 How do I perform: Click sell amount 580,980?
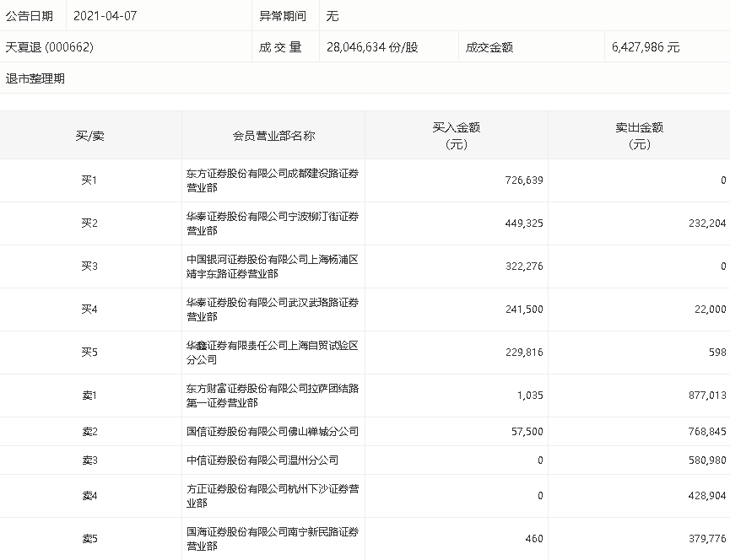click(x=707, y=460)
